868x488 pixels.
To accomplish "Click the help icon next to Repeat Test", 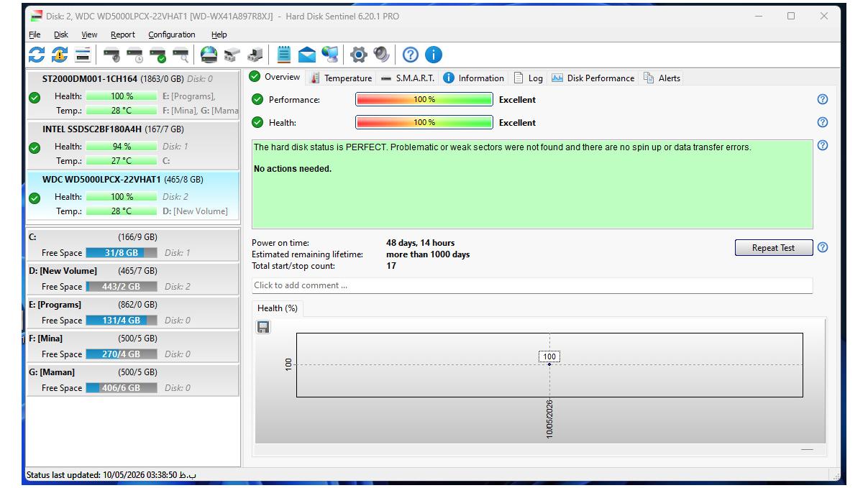I will point(823,247).
